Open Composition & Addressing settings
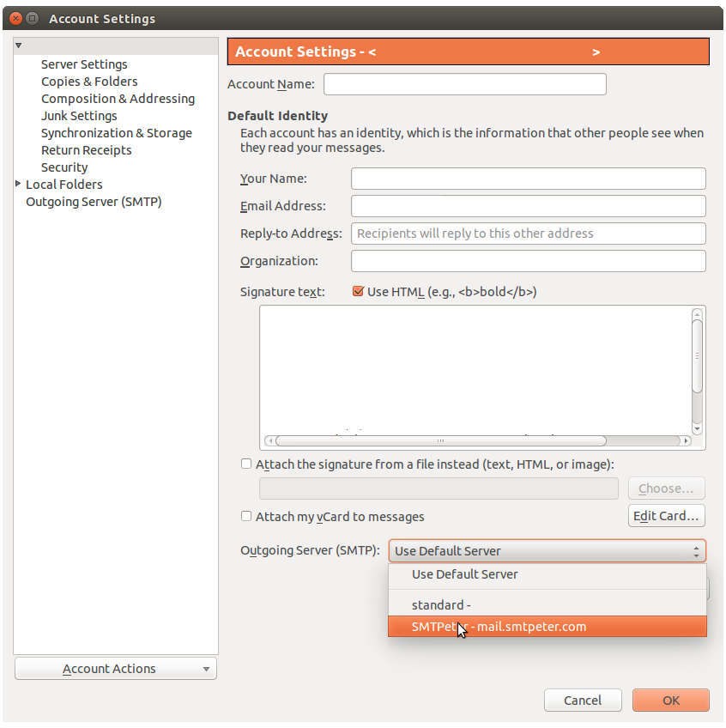 click(118, 98)
